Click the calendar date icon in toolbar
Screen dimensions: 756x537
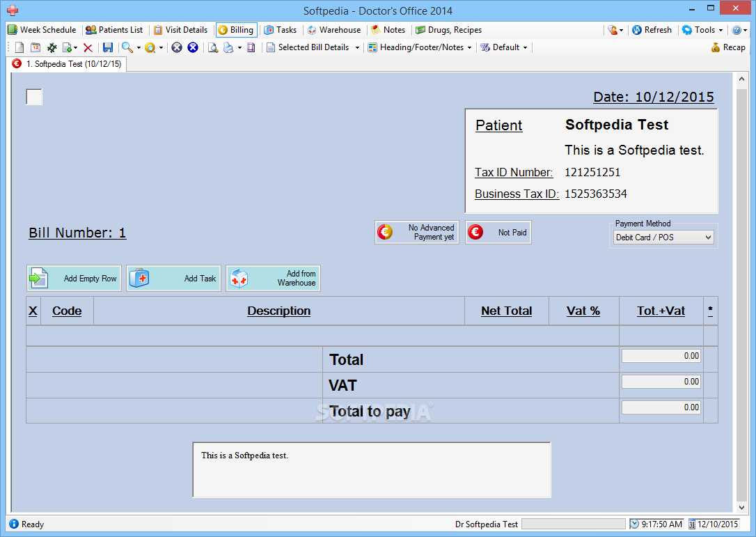tap(36, 47)
